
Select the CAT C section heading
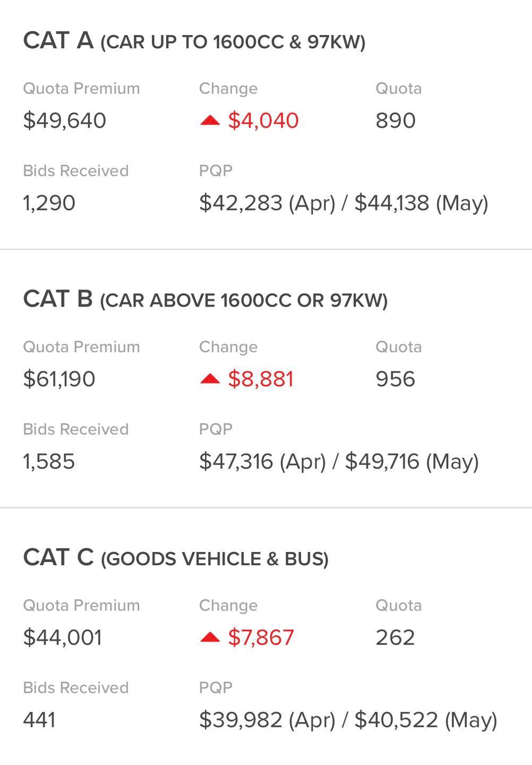click(176, 558)
